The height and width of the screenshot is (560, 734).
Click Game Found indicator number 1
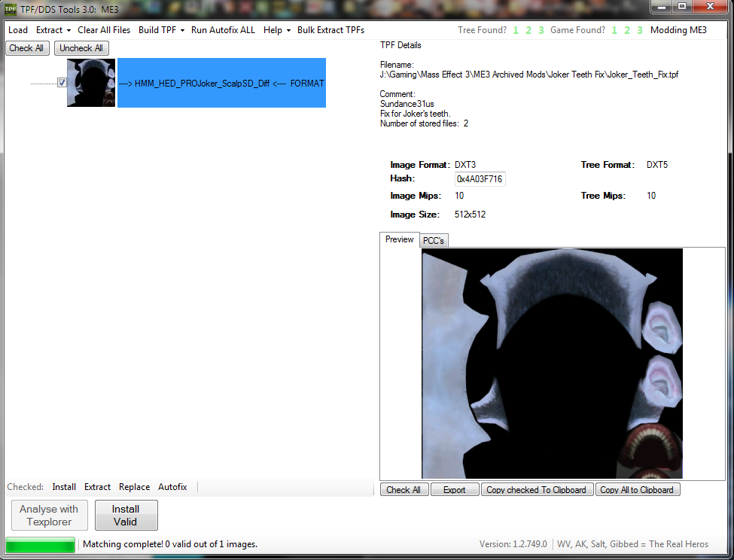tap(614, 30)
